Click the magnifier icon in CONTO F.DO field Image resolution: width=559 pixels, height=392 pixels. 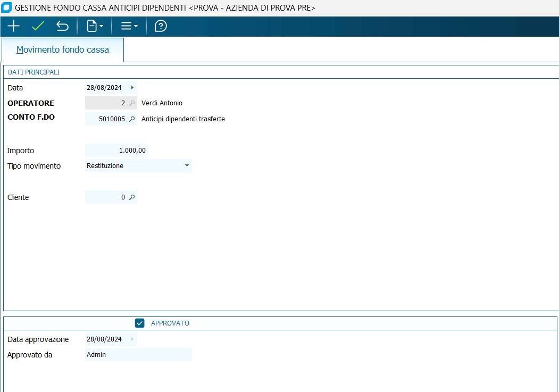pos(132,119)
